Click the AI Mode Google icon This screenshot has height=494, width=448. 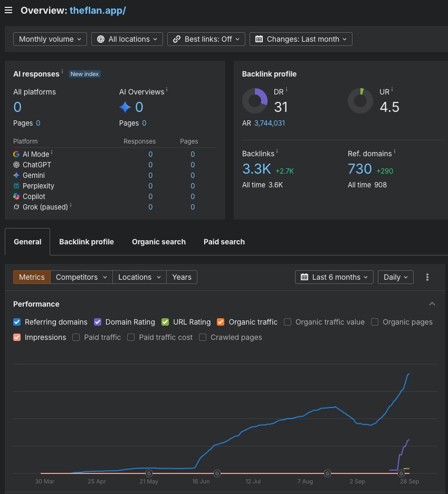coord(16,154)
